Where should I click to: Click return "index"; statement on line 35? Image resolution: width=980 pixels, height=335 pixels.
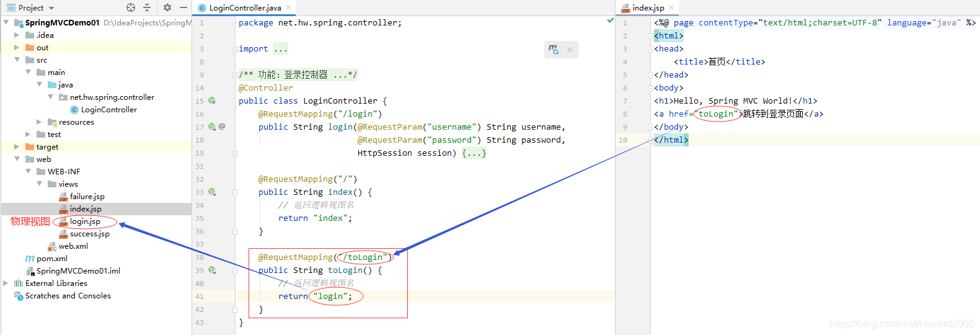[x=316, y=218]
